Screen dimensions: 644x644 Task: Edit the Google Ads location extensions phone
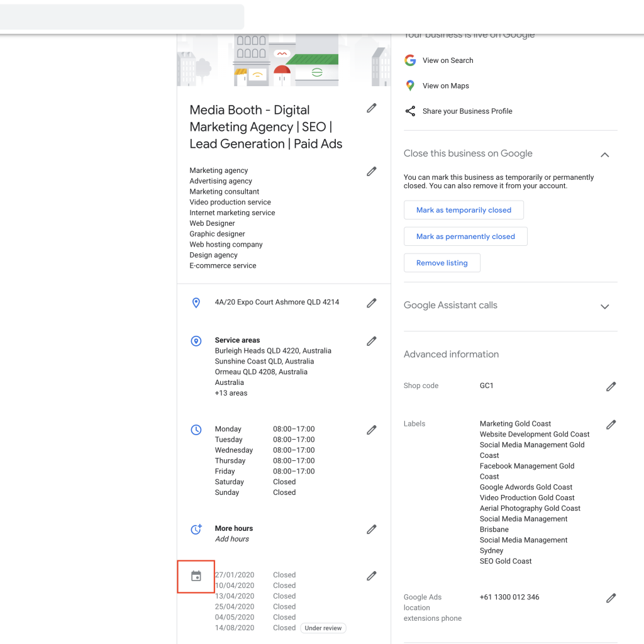coord(611,597)
